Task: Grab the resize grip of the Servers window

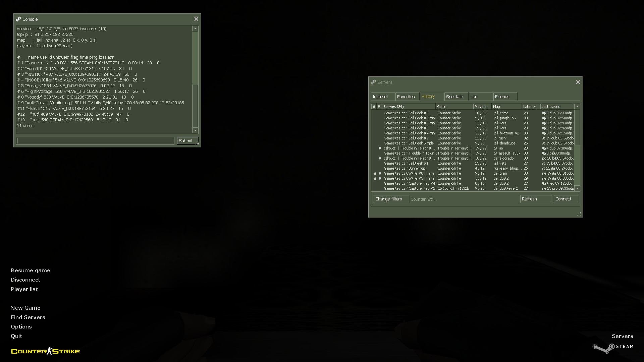Action: [x=579, y=214]
